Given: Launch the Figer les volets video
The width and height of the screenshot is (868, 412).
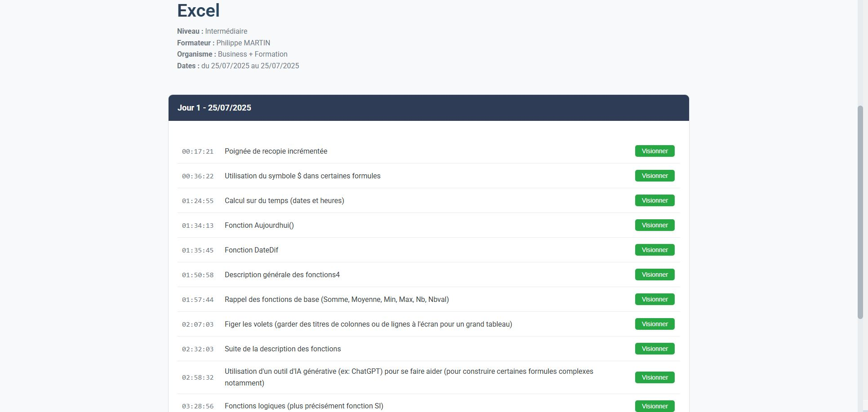Looking at the screenshot, I should pyautogui.click(x=654, y=324).
